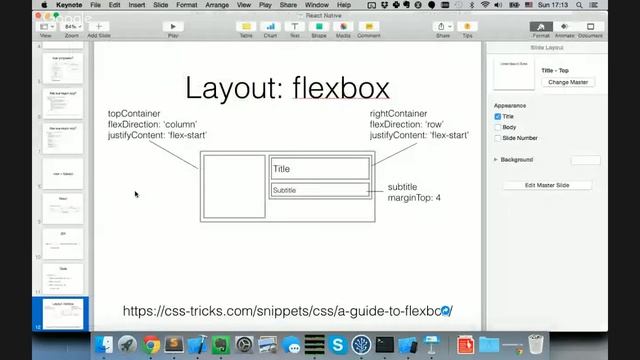Open the Share toolbar dropdown
Screen dimensions: 640x360
[x=443, y=27]
